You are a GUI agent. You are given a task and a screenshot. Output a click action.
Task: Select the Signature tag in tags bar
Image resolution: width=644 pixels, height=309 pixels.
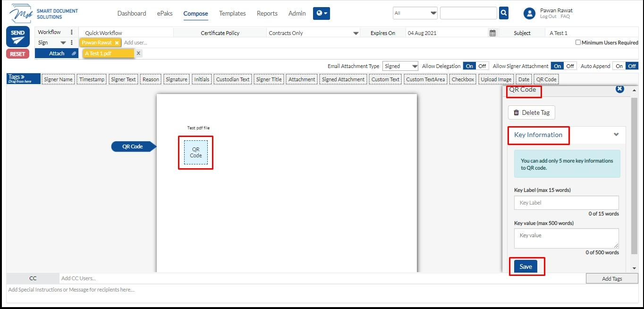pos(177,79)
